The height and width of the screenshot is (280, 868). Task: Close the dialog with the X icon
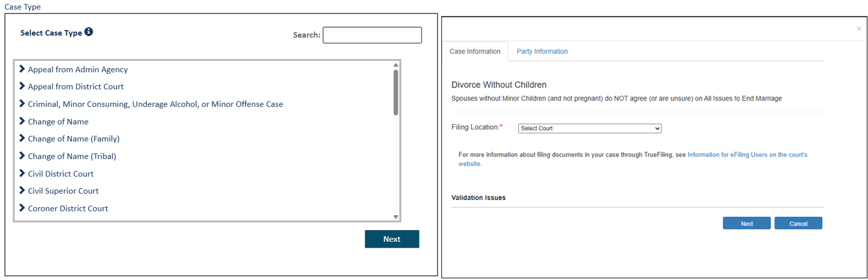tap(859, 29)
